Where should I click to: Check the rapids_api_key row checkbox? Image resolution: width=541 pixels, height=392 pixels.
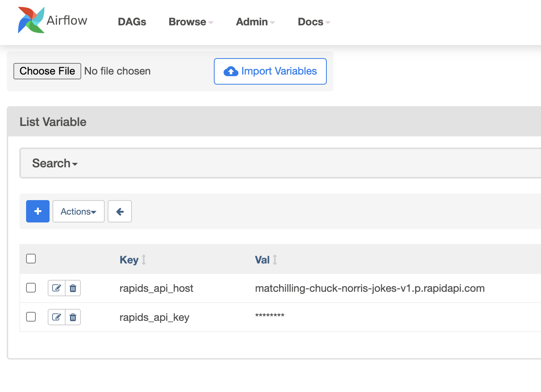pos(31,317)
